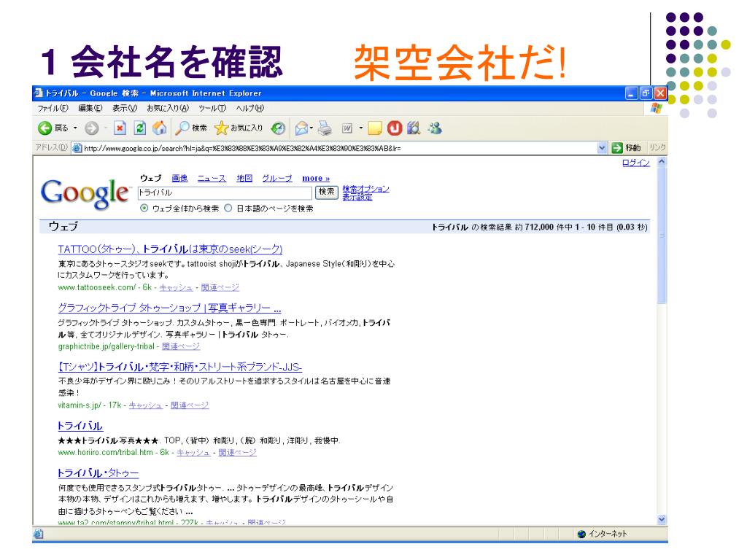Click the Google search input field
Screen dimensions: 747x560
point(225,192)
